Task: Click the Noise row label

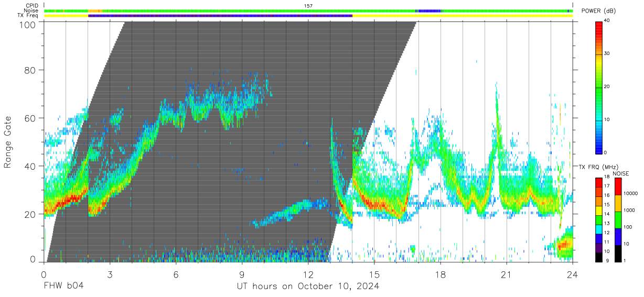Action: [x=31, y=10]
